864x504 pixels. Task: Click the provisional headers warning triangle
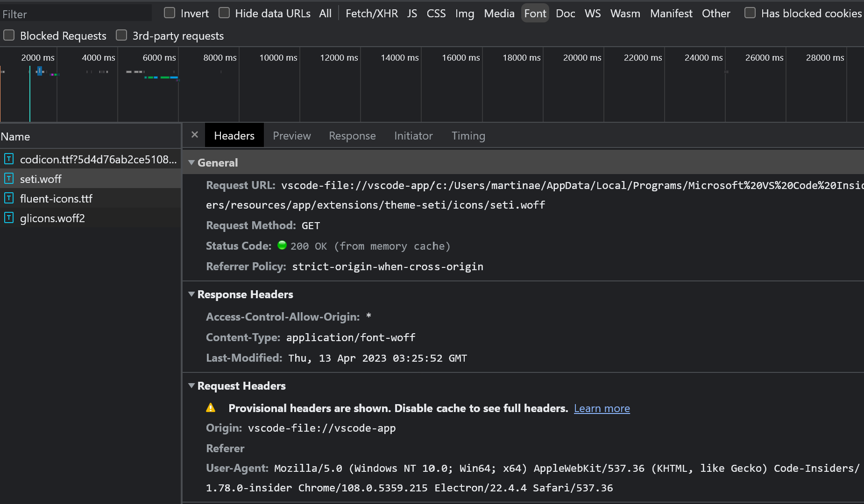coord(211,407)
